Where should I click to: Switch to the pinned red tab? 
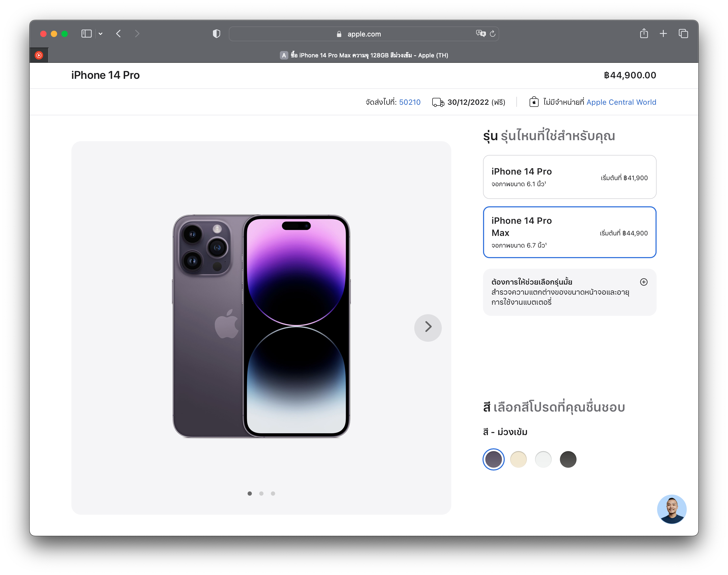pyautogui.click(x=39, y=55)
